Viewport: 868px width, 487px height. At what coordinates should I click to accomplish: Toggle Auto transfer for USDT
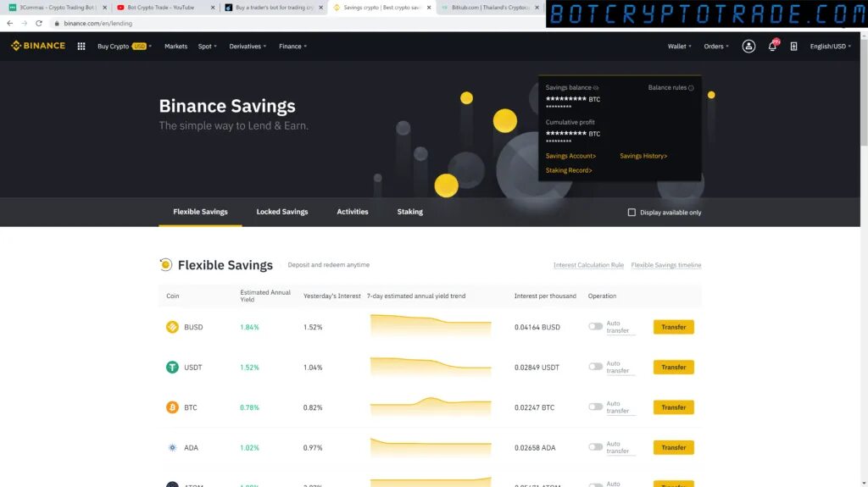click(x=596, y=367)
